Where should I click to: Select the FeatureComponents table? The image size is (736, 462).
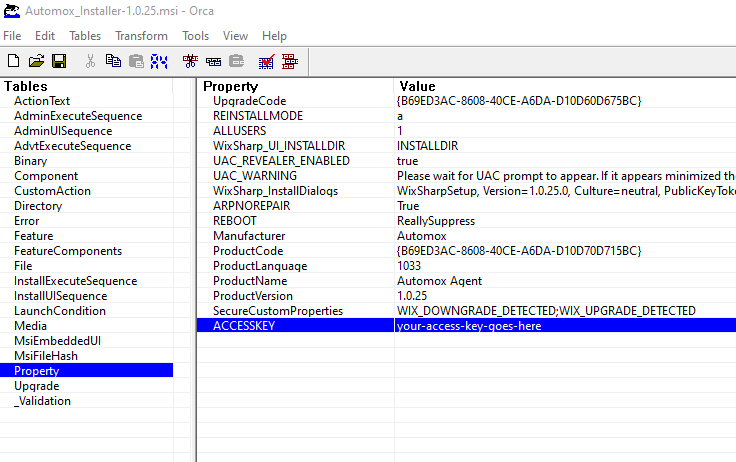pyautogui.click(x=68, y=251)
